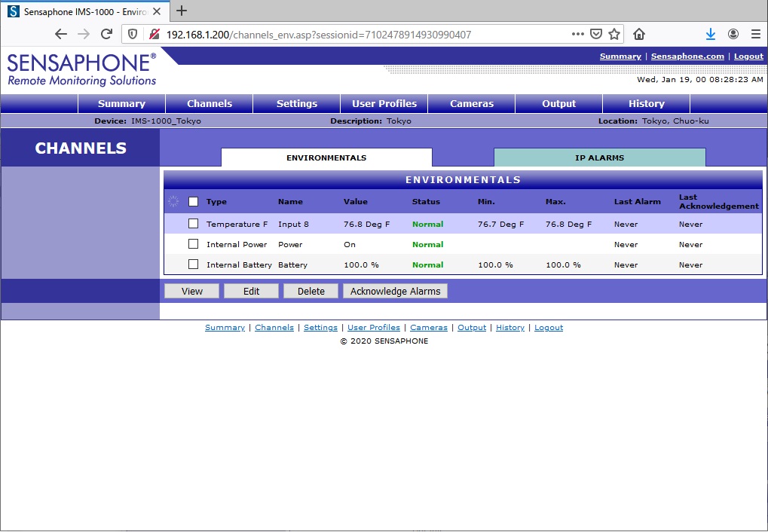Open User Profiles in the navigation bar
This screenshot has width=768, height=532.
point(384,103)
